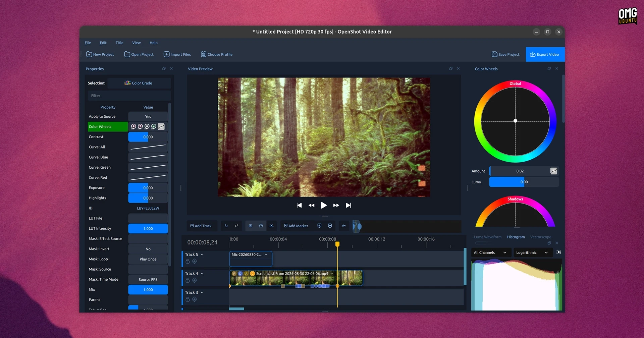This screenshot has width=644, height=338.
Task: Click the F effect badge on clip
Action: coord(234,274)
